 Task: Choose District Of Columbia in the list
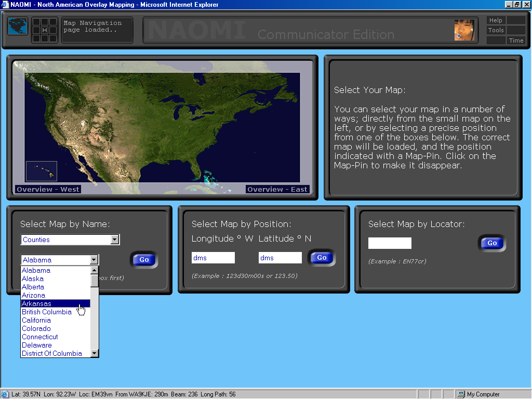[x=56, y=353]
